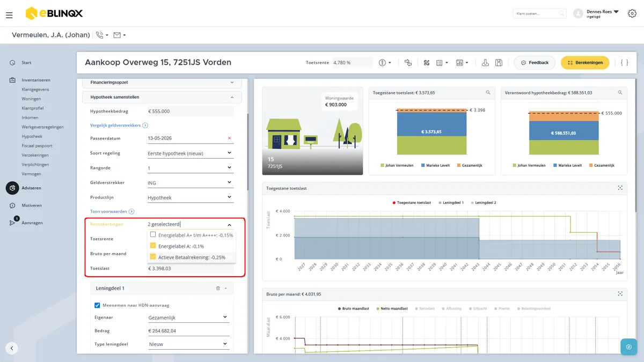Check Energielabel A+ t/m A++++ discount
This screenshot has height=362, width=644.
(x=153, y=235)
